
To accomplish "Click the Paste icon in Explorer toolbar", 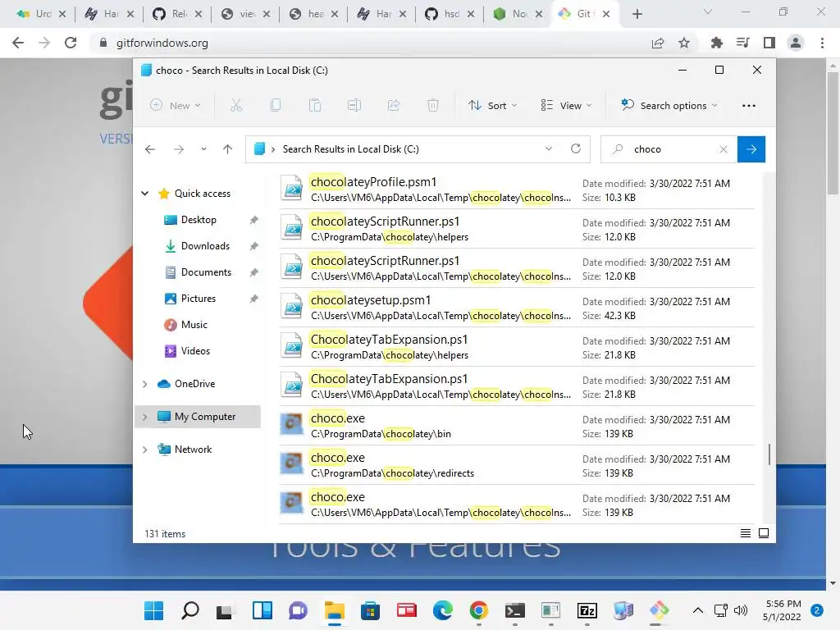I will (x=315, y=106).
